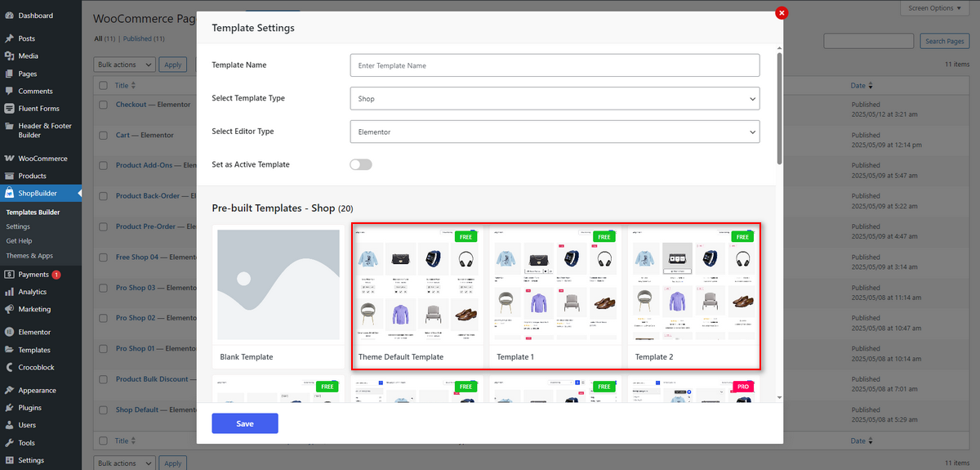Viewport: 980px width, 470px height.
Task: Toggle Set as Active Template switch
Action: pyautogui.click(x=361, y=164)
